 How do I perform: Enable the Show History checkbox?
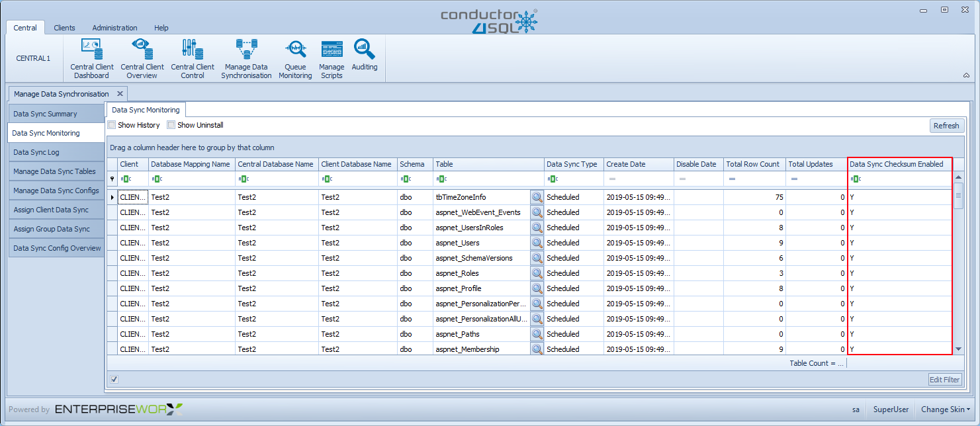[x=112, y=125]
